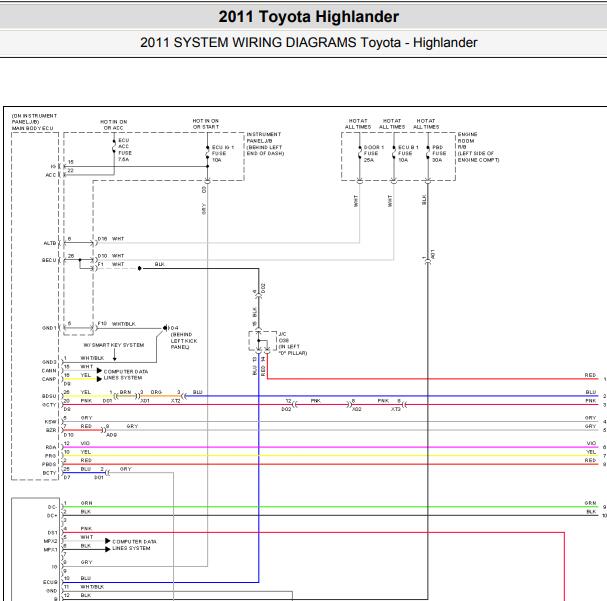
Task: Click the HOT IN ON OR START label
Action: click(206, 124)
